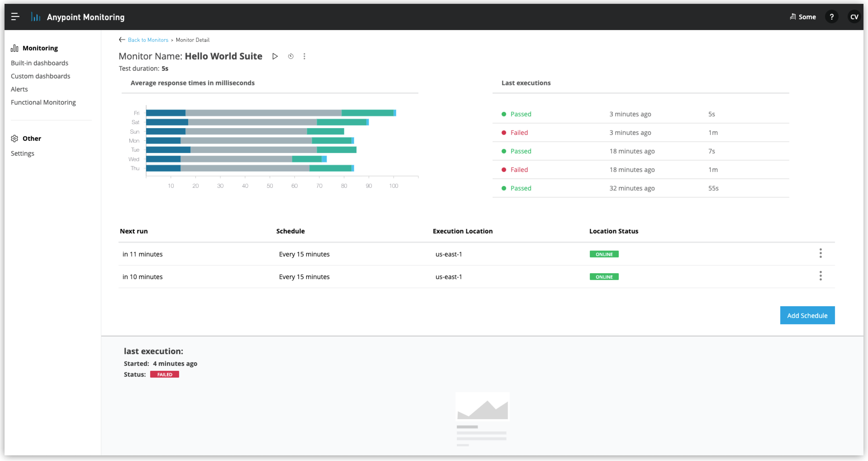
Task: Open the Some business group selector
Action: 803,17
